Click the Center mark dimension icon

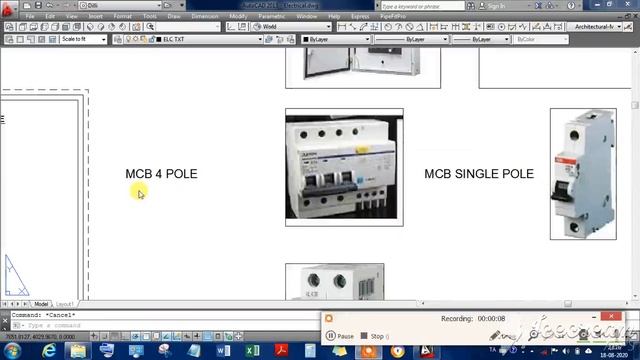click(x=501, y=27)
